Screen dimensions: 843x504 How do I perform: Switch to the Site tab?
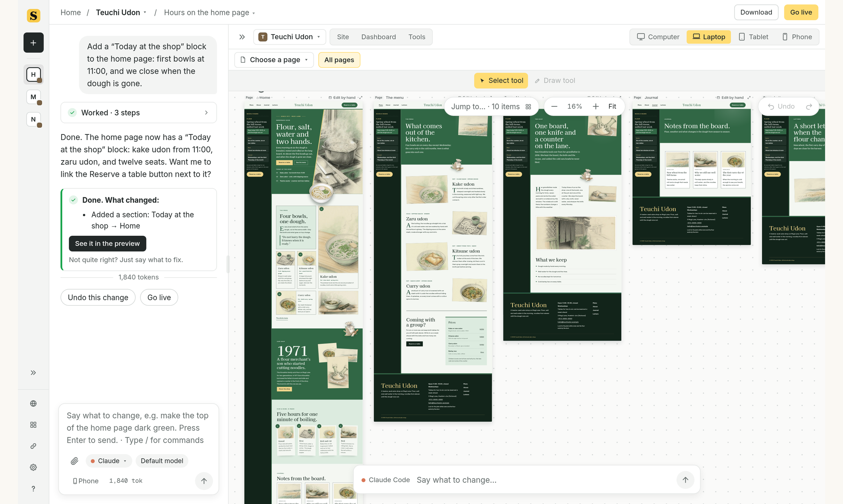343,37
